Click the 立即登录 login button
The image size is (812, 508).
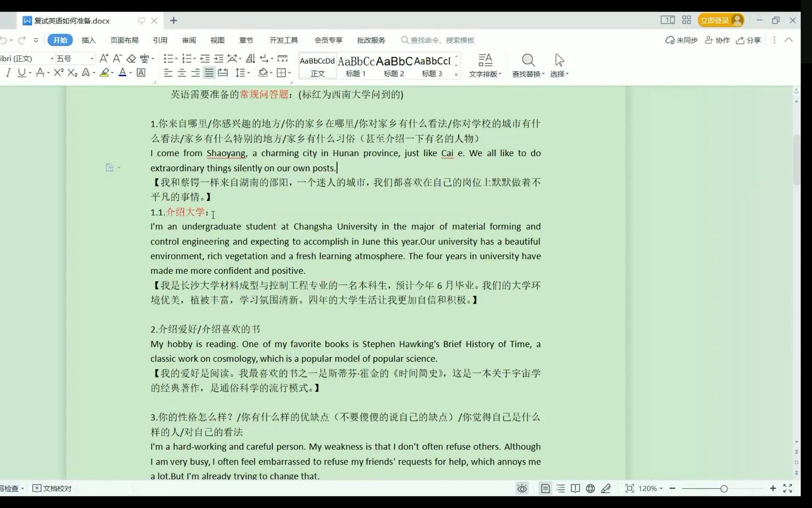(x=721, y=20)
